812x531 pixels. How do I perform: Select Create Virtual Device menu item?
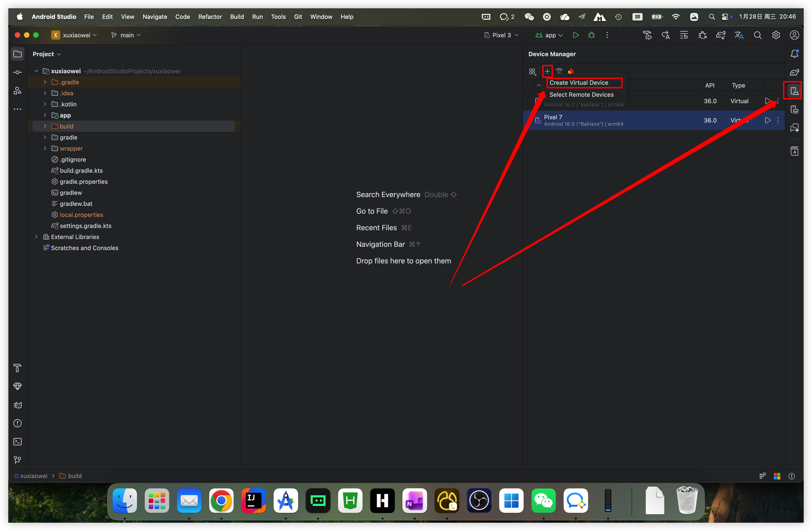coord(579,83)
